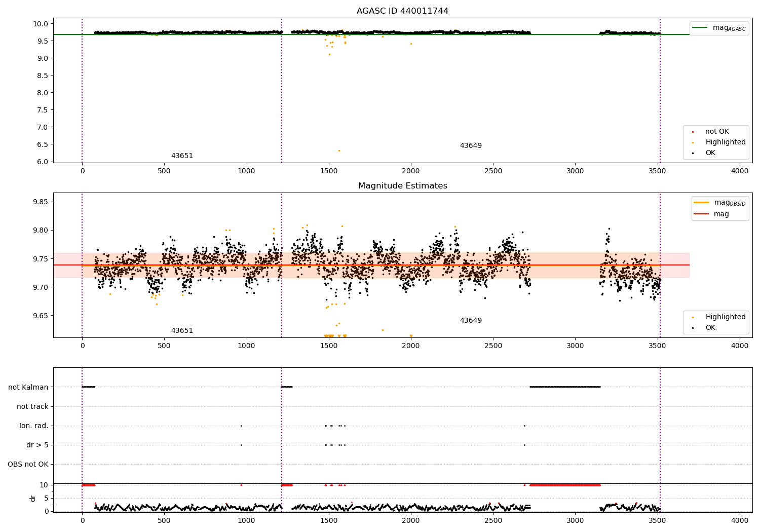Click '43651' label in Magnitude Estimates plot
Viewport: 760px width, 532px height.
click(182, 330)
